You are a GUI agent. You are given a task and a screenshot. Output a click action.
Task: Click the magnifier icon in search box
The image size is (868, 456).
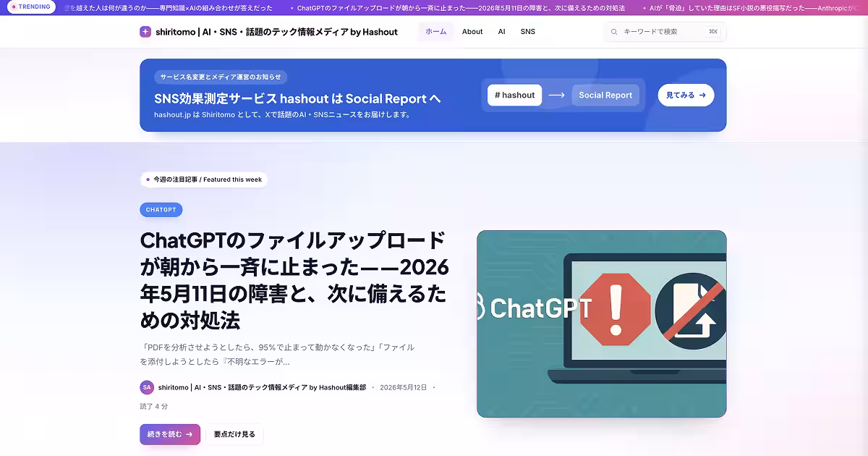pos(614,32)
